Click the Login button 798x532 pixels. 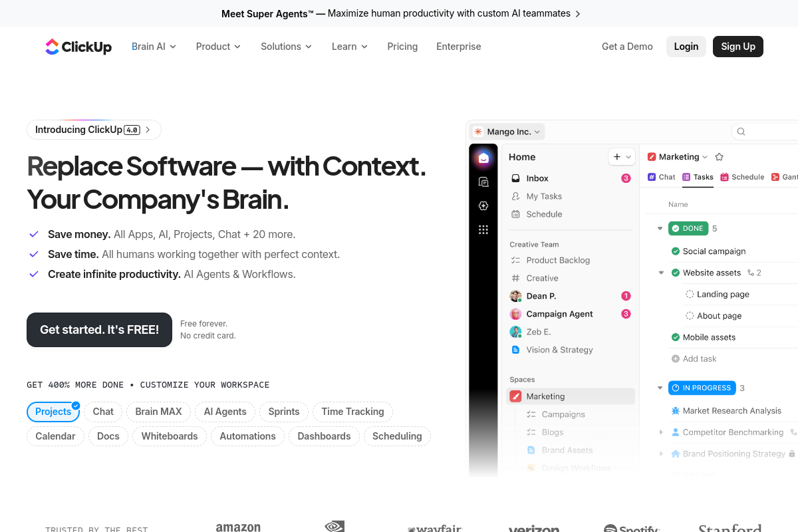(686, 47)
